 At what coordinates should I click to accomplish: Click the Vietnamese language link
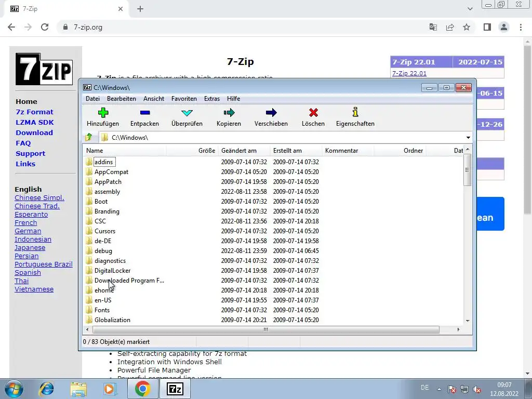pos(34,289)
